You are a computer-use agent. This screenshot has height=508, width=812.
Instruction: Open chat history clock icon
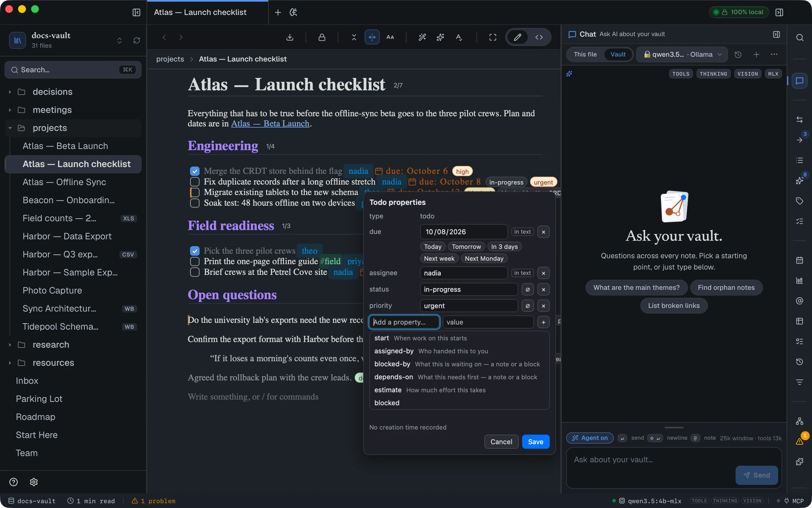pyautogui.click(x=738, y=54)
